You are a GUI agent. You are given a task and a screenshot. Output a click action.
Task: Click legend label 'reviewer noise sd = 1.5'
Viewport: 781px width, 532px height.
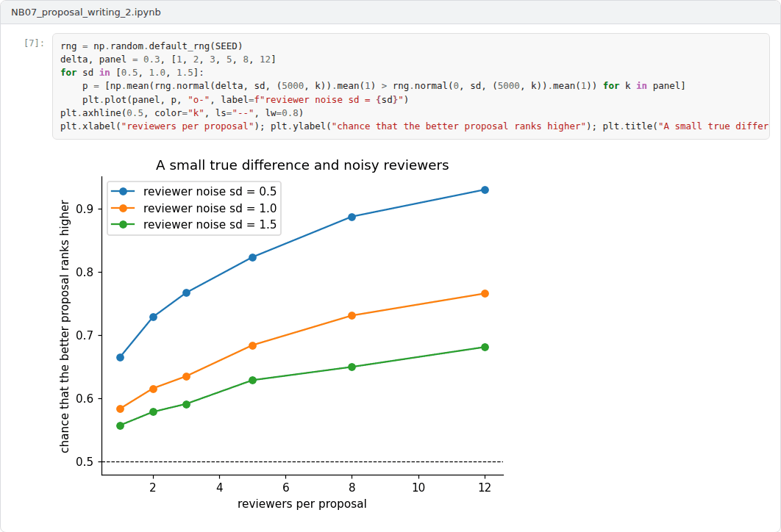pyautogui.click(x=210, y=224)
